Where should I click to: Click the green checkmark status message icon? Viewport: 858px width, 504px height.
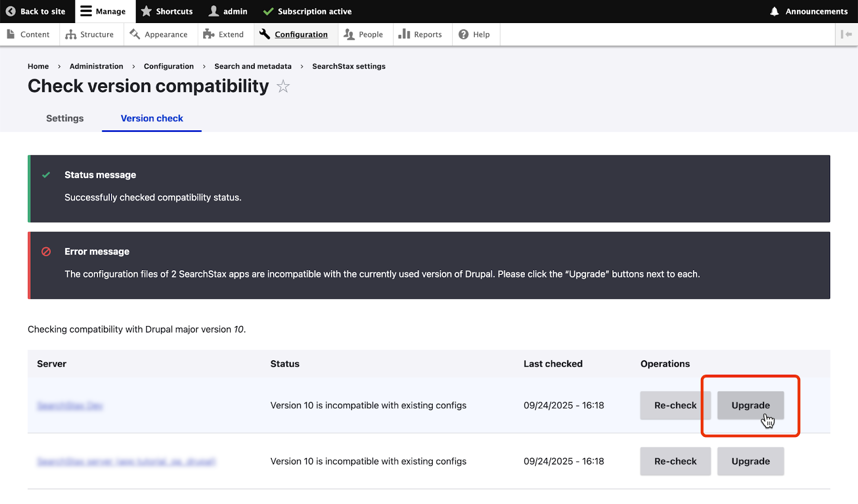point(46,175)
